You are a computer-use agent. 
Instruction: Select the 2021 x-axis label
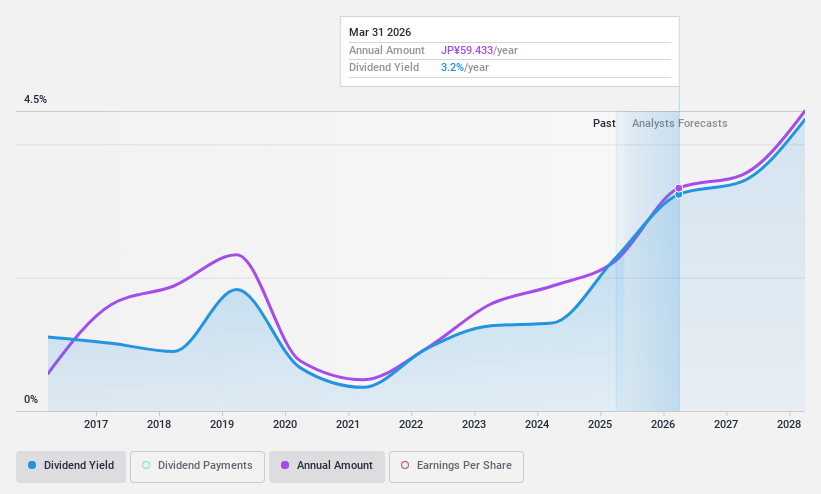[x=348, y=424]
